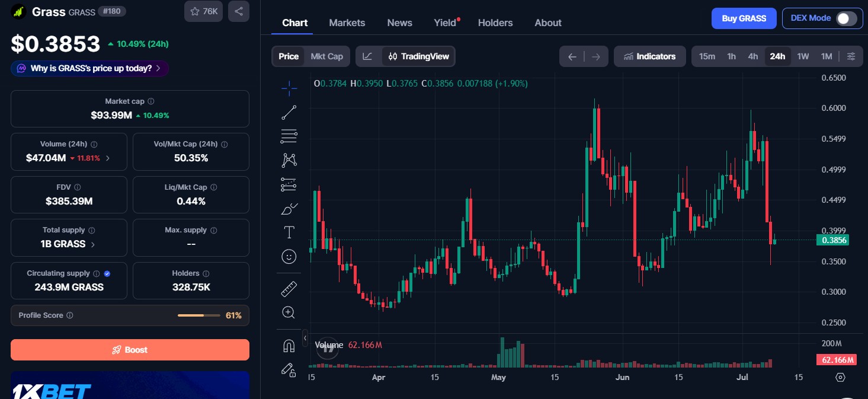This screenshot has width=868, height=399.
Task: Open the Markets tab
Action: [347, 23]
